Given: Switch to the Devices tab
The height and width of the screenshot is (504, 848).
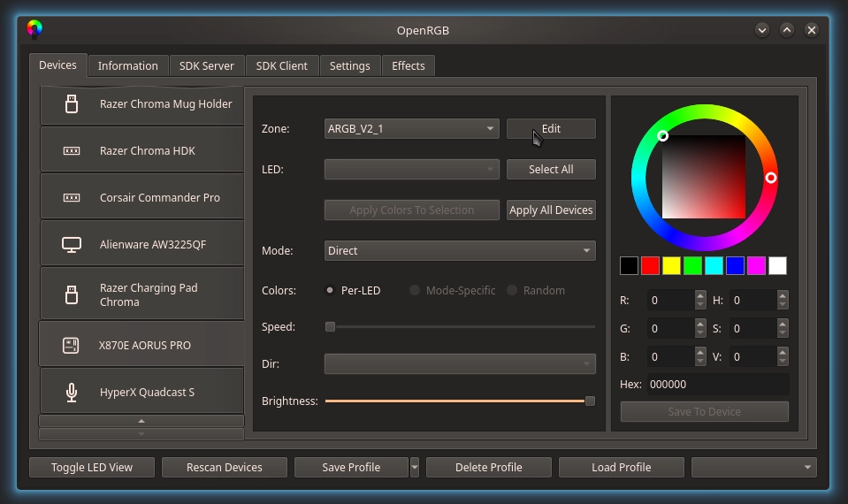Looking at the screenshot, I should (x=57, y=65).
